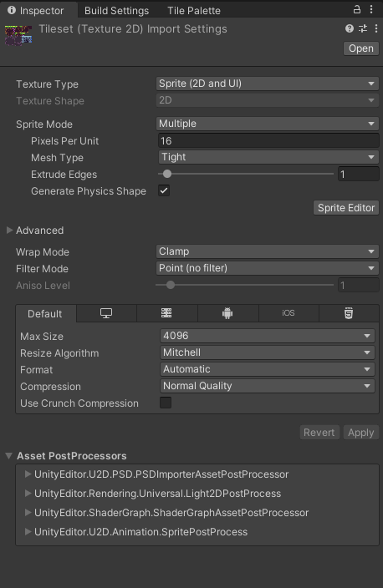Click the Extrude Edges label

(64, 175)
